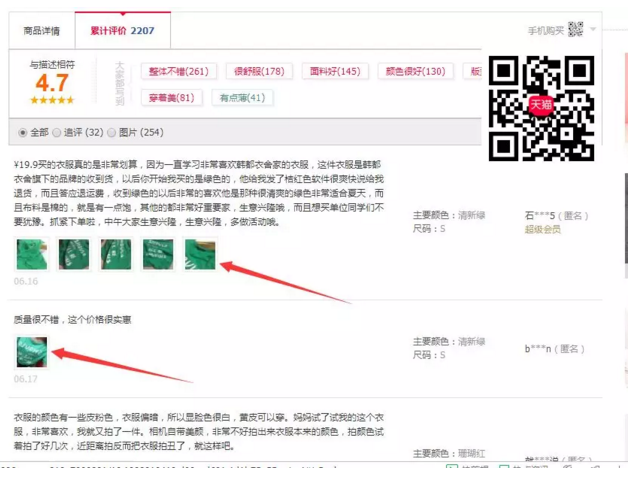Open second green shirt photo in 06.16 review
The image size is (628, 479).
tap(74, 254)
